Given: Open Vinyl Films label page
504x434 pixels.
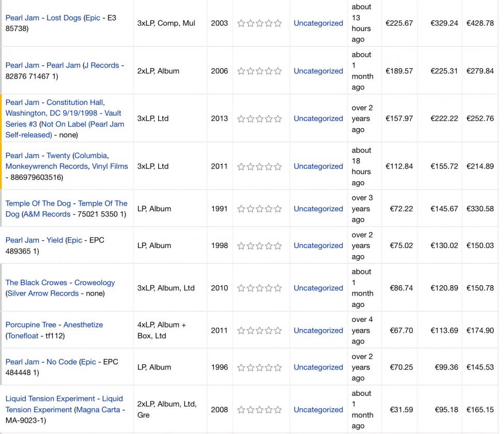Looking at the screenshot, I should point(110,166).
